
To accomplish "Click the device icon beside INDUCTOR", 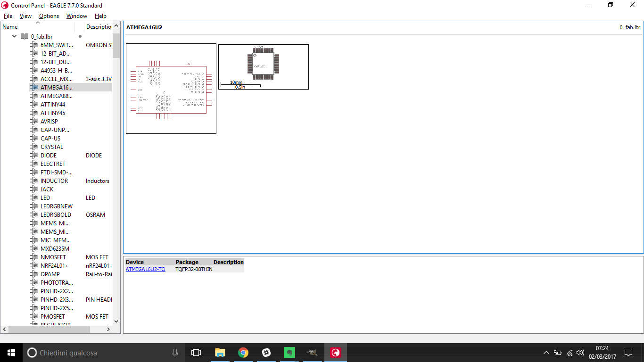I will point(34,181).
